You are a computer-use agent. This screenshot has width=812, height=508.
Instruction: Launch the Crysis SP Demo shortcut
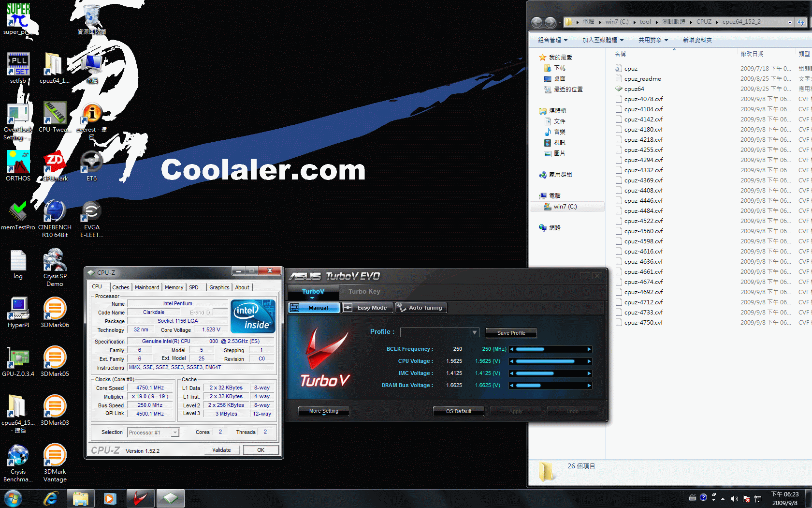tap(55, 268)
